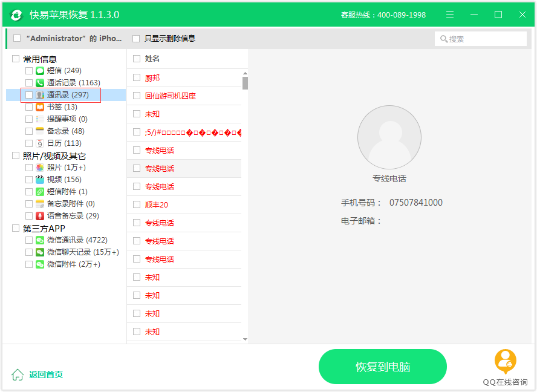
Task: Check the 微信聊天记录 (15万+) checkbox
Action: tap(29, 252)
